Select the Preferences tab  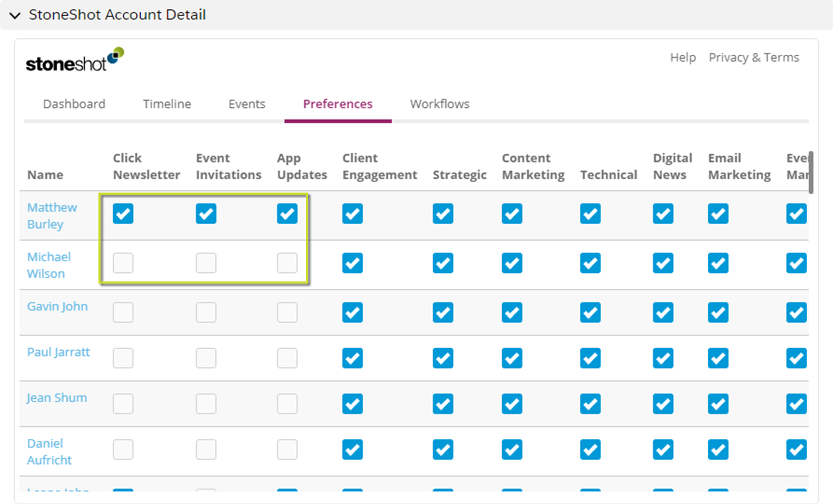point(338,104)
